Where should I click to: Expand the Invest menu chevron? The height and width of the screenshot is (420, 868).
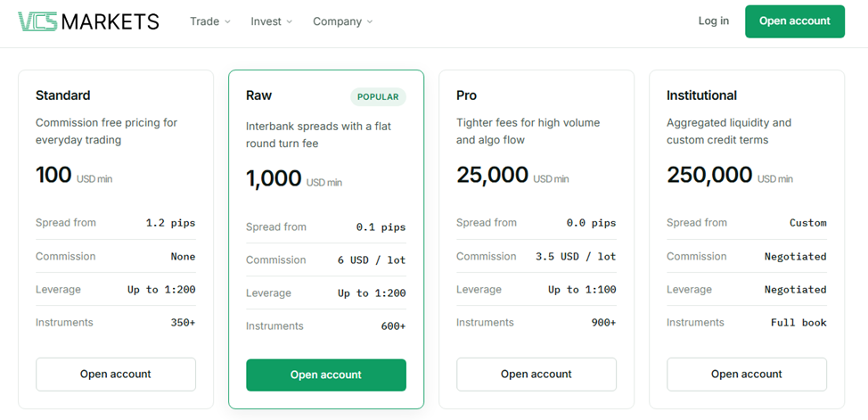point(289,21)
